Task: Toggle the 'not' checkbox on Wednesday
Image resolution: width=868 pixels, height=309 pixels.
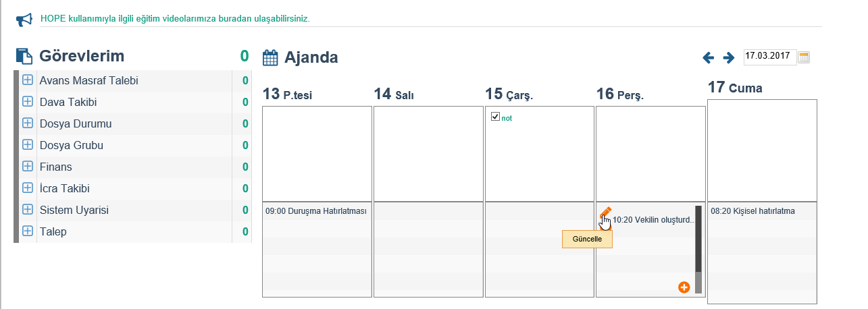Action: click(x=495, y=117)
